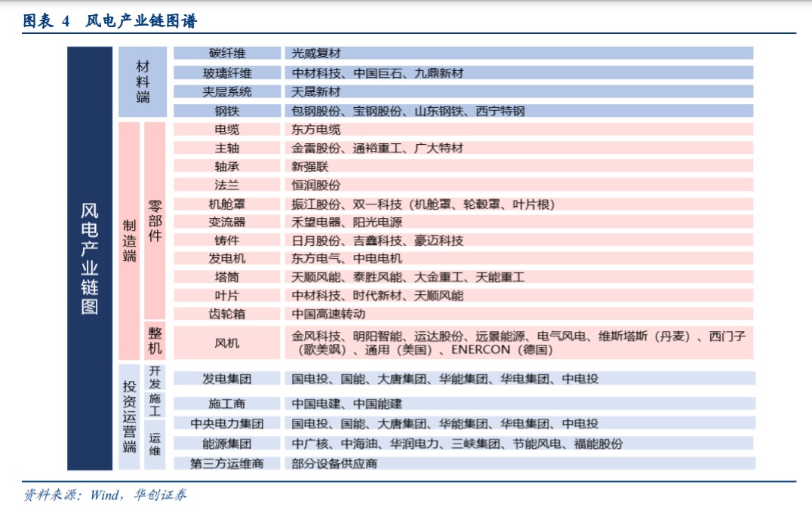Click the companies row beside 中央电力集团
812x522 pixels.
pyautogui.click(x=520, y=424)
